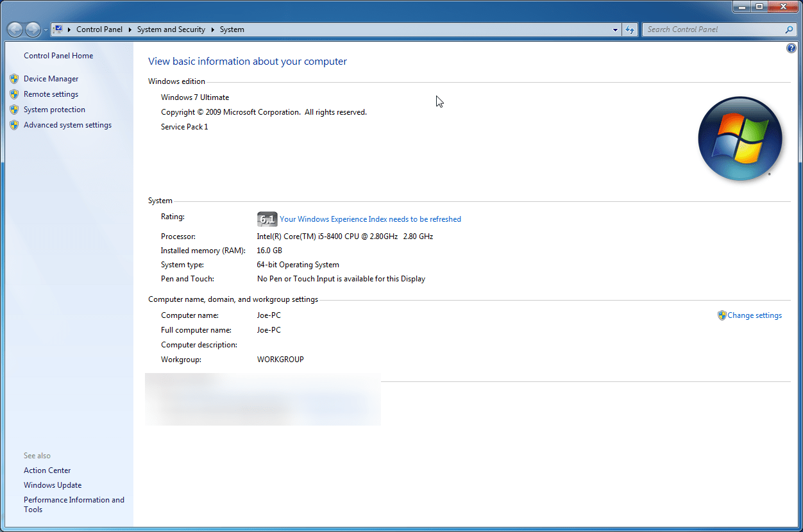The height and width of the screenshot is (532, 803).
Task: Open Help via the blue question mark
Action: click(791, 48)
